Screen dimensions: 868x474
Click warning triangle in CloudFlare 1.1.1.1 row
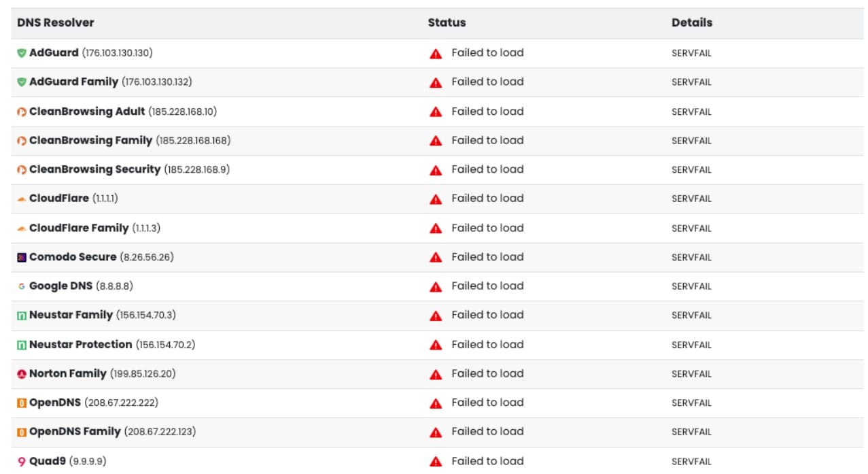(x=436, y=199)
